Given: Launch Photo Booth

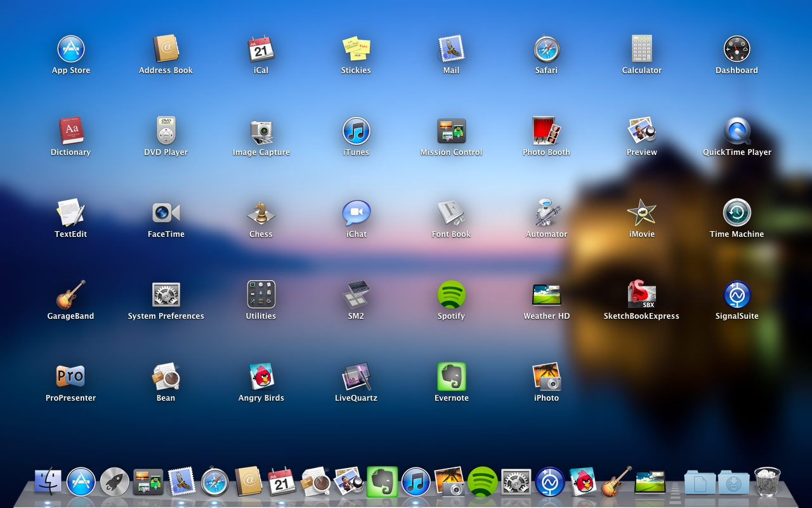Looking at the screenshot, I should [546, 131].
